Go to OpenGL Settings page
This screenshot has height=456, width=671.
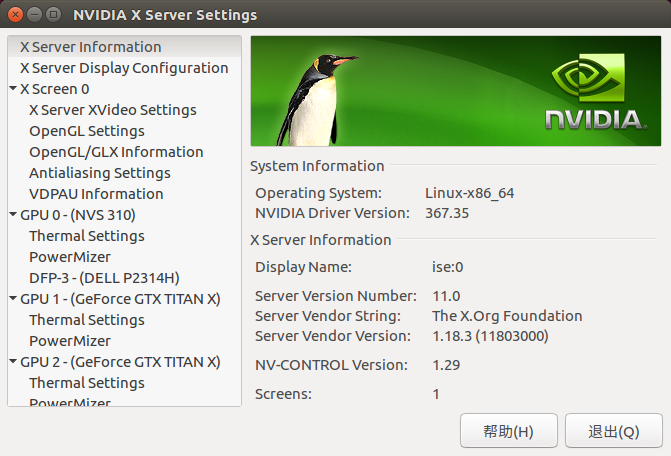click(86, 131)
